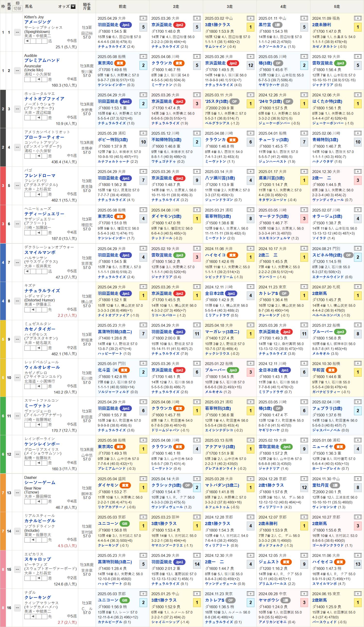Viewport: 364px width, 627px height.
Task: Set mark for horse number 8 ナチュラルライズ
Action: point(17,301)
